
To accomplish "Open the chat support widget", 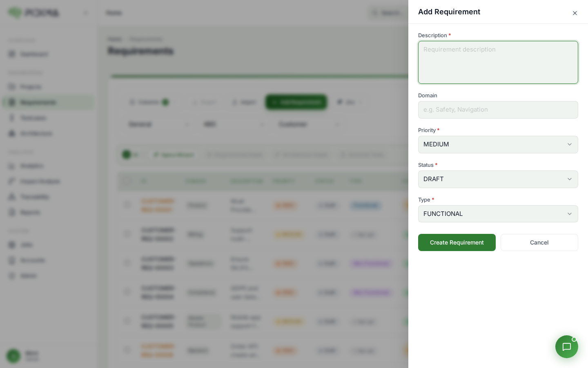I will pyautogui.click(x=566, y=347).
